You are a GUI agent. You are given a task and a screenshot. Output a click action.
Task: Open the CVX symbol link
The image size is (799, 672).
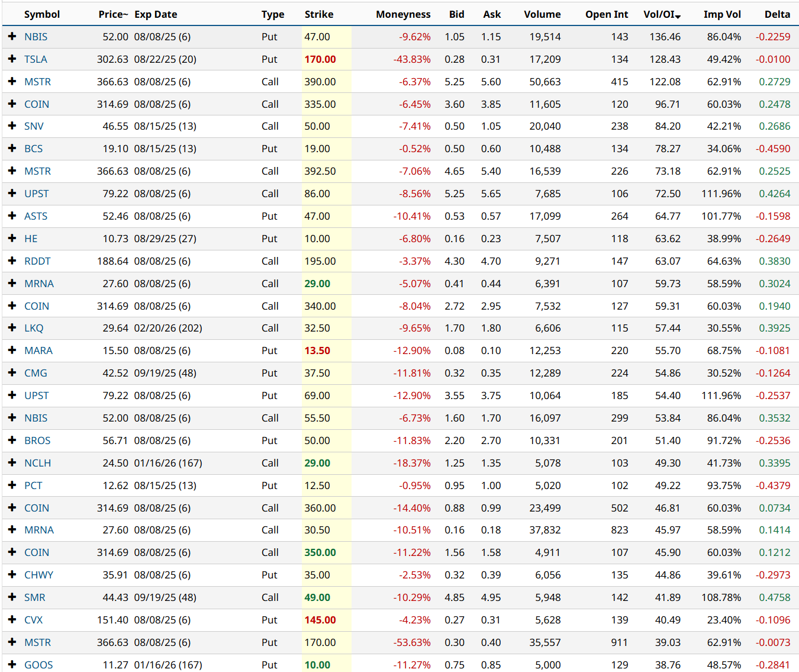34,620
